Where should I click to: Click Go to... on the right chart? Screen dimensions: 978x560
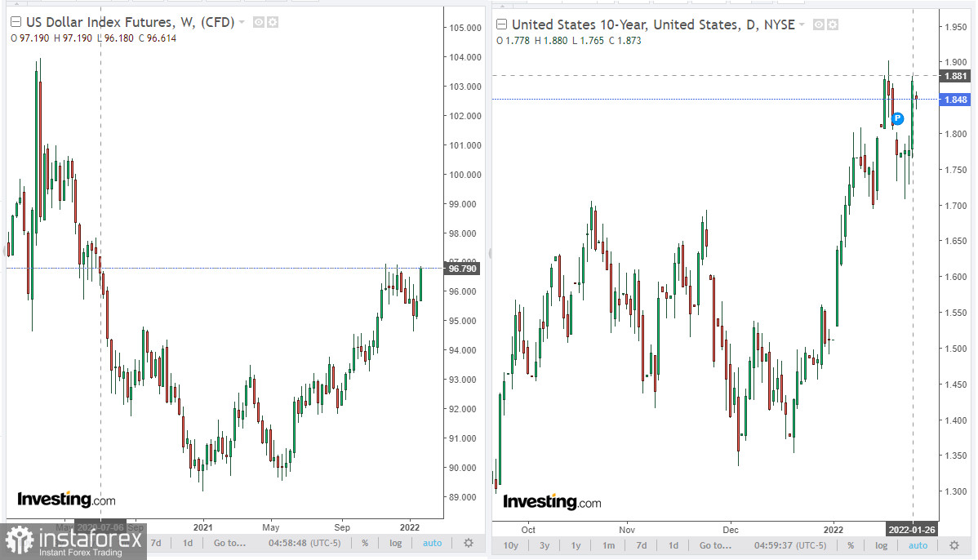pos(716,545)
